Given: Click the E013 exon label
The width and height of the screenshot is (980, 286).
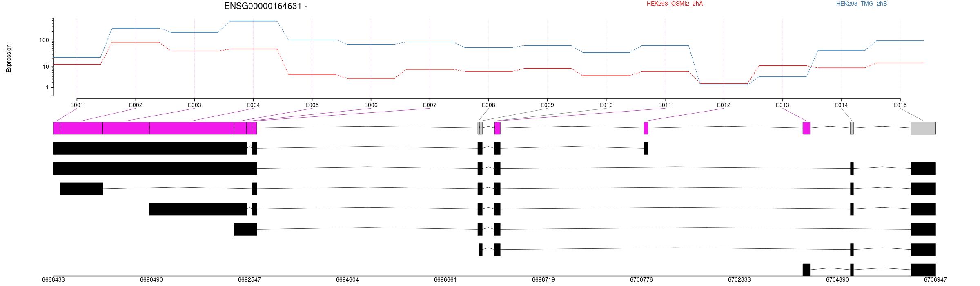Looking at the screenshot, I should click(x=782, y=105).
